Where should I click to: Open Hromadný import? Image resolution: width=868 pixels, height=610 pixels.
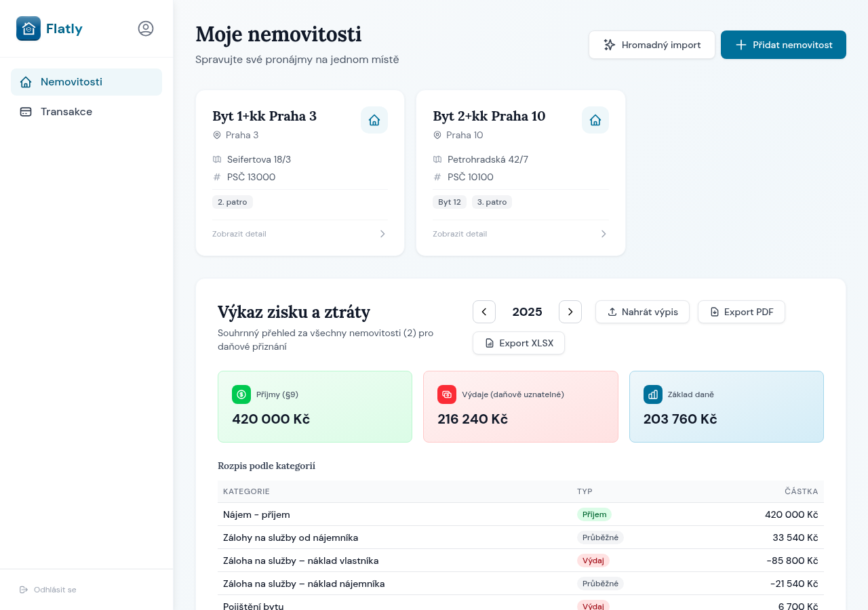coord(652,45)
